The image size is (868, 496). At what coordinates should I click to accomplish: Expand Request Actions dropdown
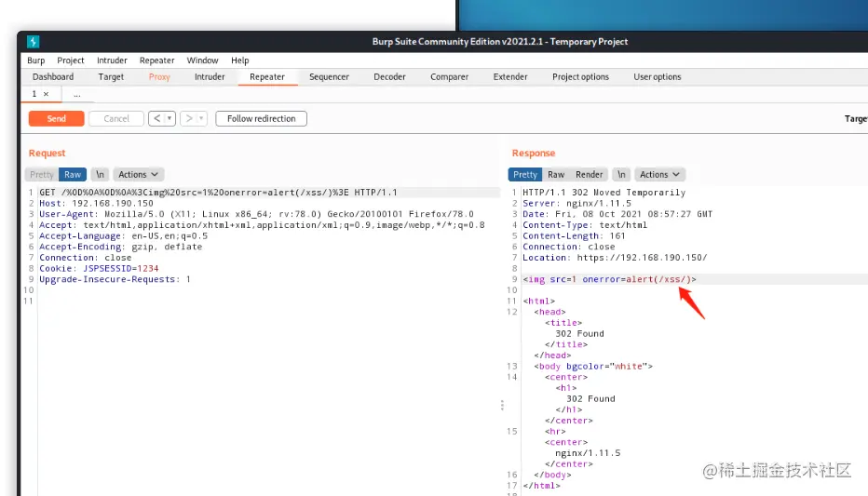click(x=138, y=174)
